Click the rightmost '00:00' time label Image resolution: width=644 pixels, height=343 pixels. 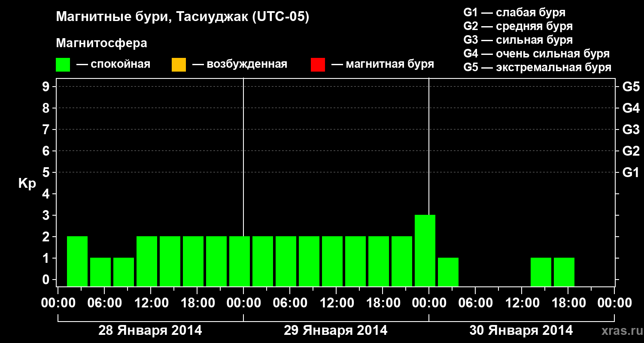pyautogui.click(x=614, y=303)
